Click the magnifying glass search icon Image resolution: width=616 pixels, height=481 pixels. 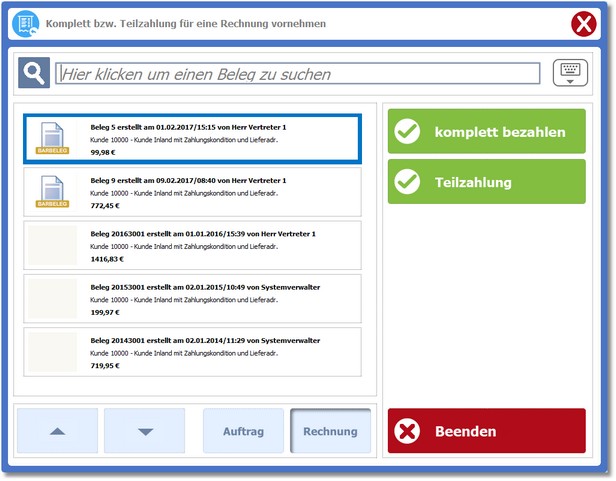(x=33, y=73)
